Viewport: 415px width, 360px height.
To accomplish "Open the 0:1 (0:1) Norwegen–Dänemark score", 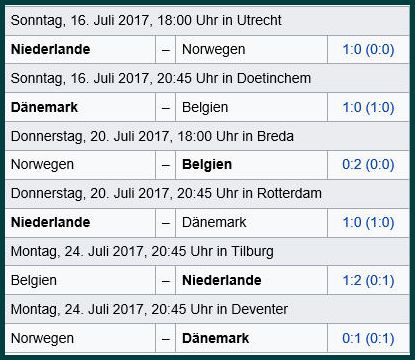I will click(x=368, y=338).
